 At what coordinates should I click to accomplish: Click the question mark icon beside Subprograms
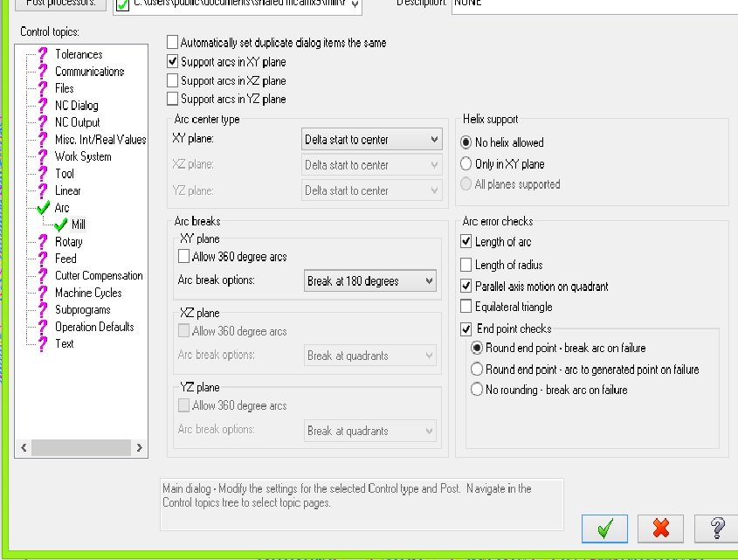pos(43,310)
